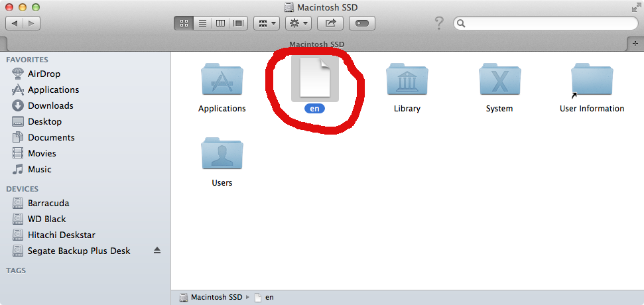Go back with the left arrow button
The image size is (644, 305).
click(x=15, y=23)
